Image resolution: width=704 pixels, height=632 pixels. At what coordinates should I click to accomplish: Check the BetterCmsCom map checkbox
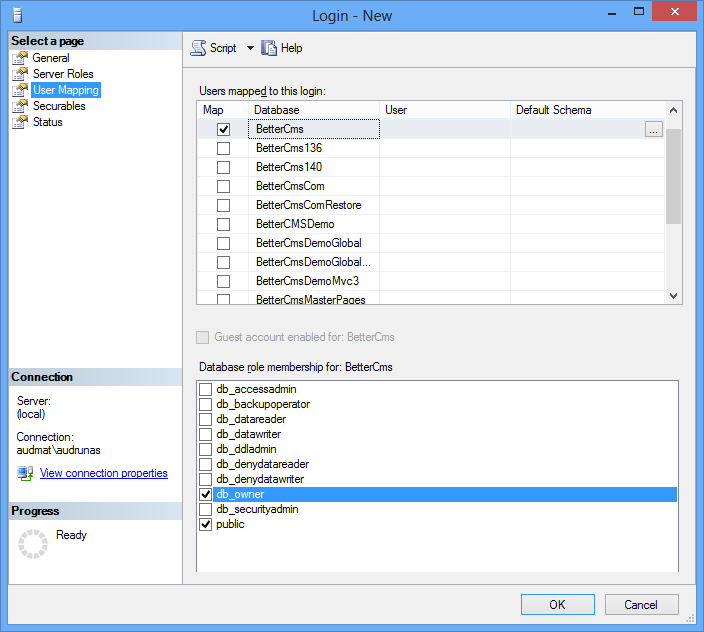tap(223, 186)
